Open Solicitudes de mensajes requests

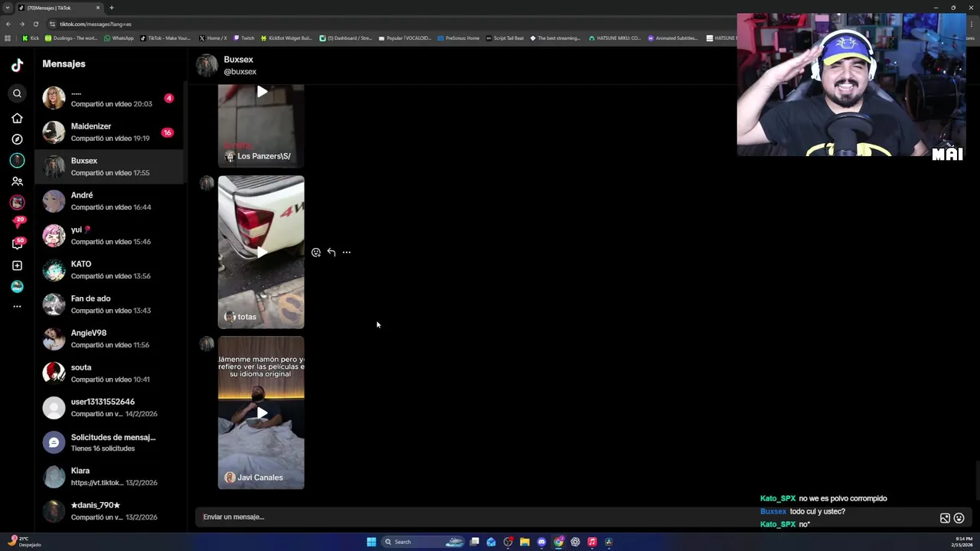(x=109, y=442)
